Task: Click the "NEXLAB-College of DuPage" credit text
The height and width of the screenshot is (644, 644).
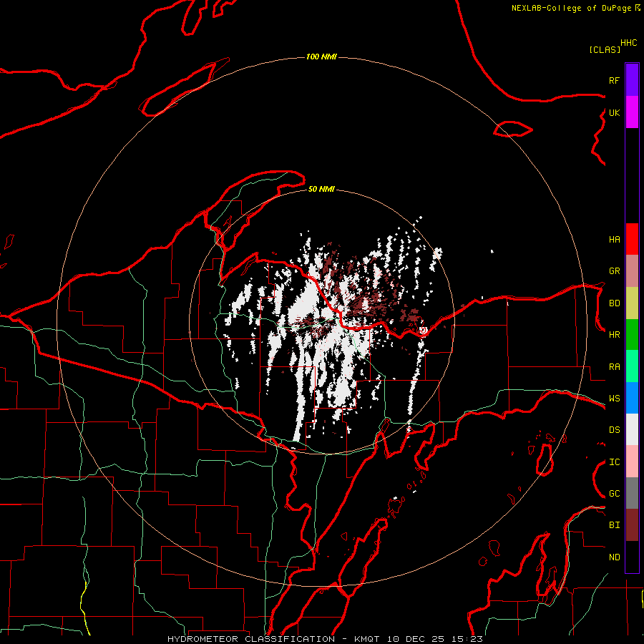Action: pyautogui.click(x=571, y=8)
